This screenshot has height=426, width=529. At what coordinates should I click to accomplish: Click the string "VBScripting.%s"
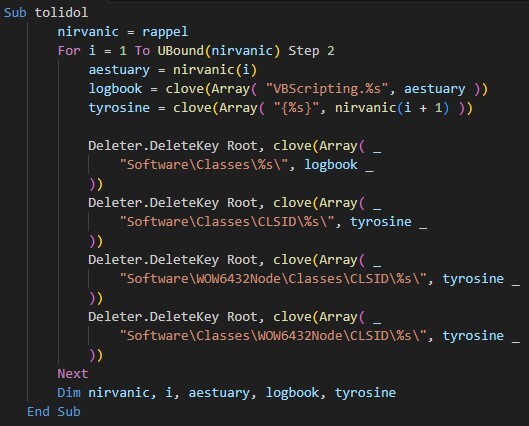pos(327,89)
